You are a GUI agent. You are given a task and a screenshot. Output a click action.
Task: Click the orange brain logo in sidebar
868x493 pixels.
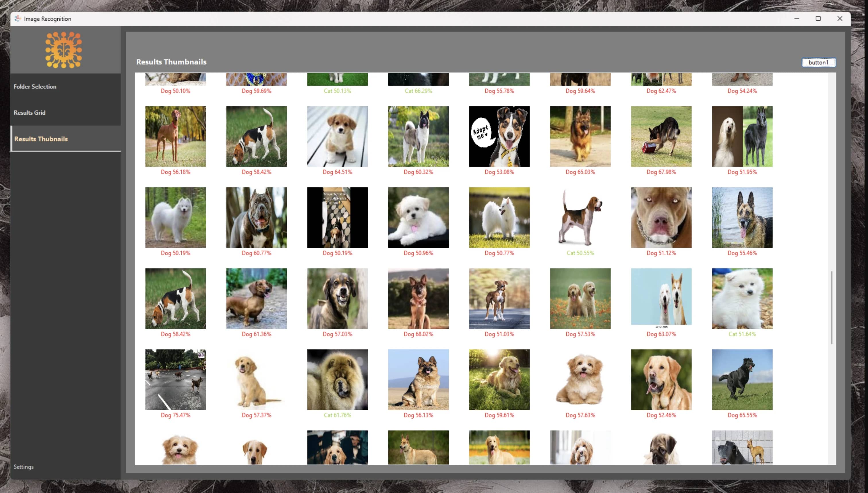click(64, 50)
